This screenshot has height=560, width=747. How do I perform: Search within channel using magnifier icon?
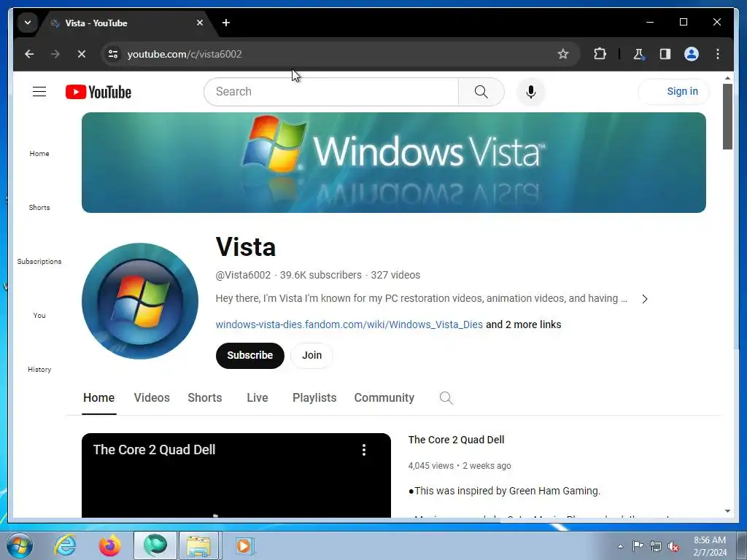click(x=446, y=397)
